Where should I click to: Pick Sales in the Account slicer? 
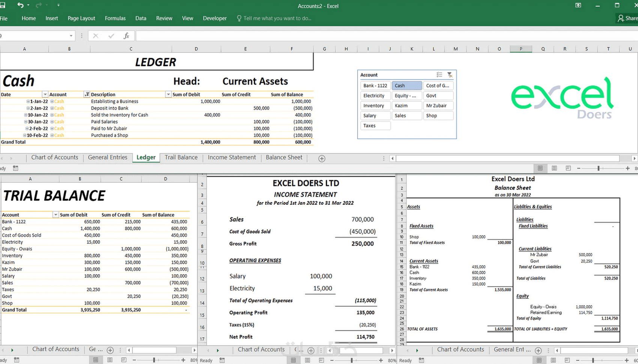tap(407, 116)
